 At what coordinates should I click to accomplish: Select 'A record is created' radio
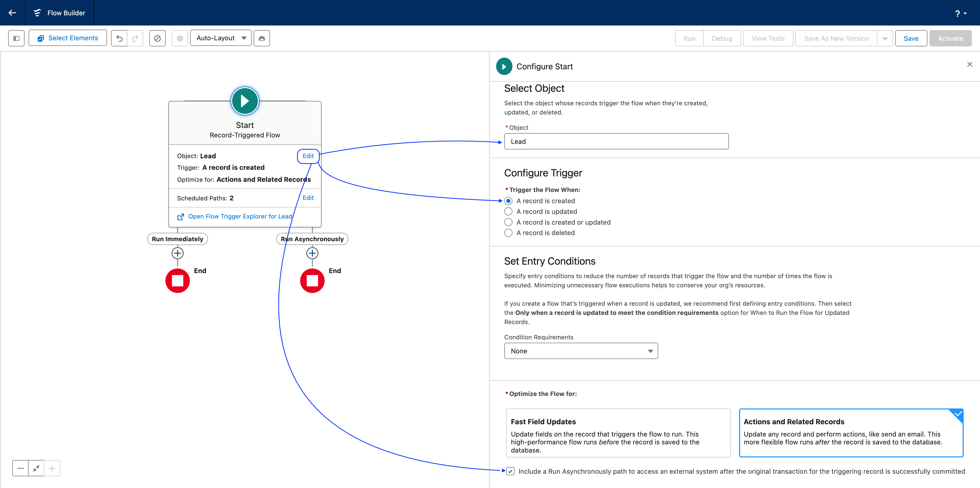click(508, 201)
